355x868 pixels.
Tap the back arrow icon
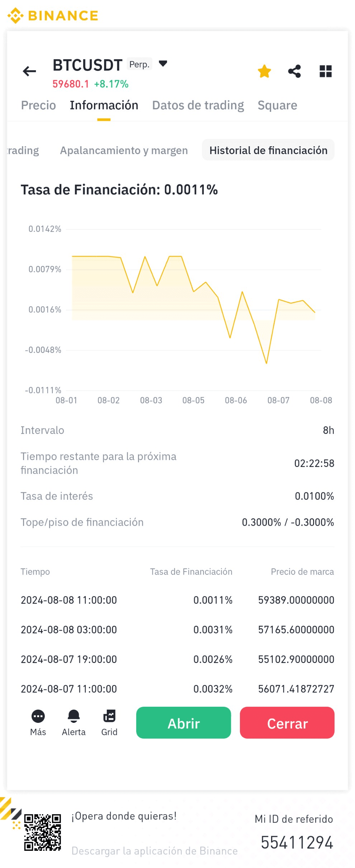tap(29, 71)
